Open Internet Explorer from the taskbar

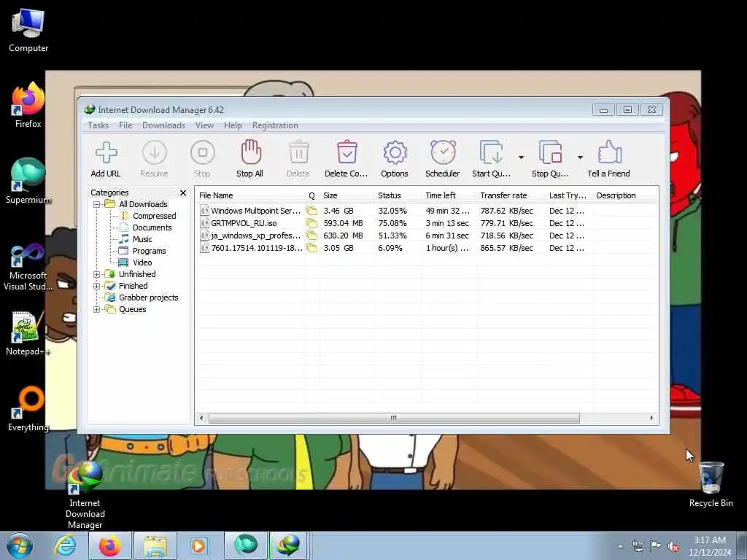(x=65, y=545)
